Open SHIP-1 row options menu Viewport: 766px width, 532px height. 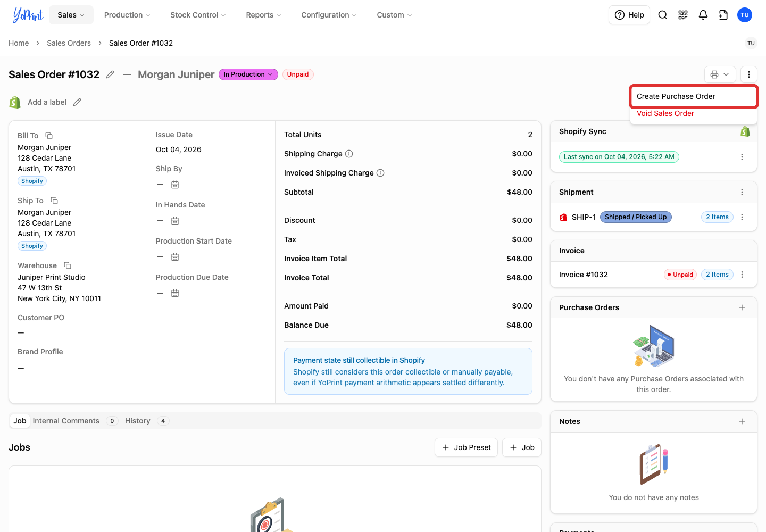[742, 217]
